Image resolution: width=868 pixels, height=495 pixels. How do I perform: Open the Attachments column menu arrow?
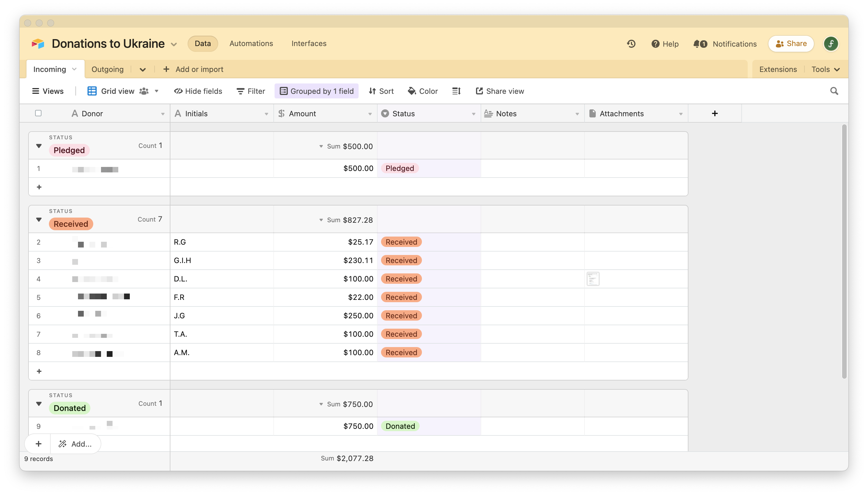[681, 114]
